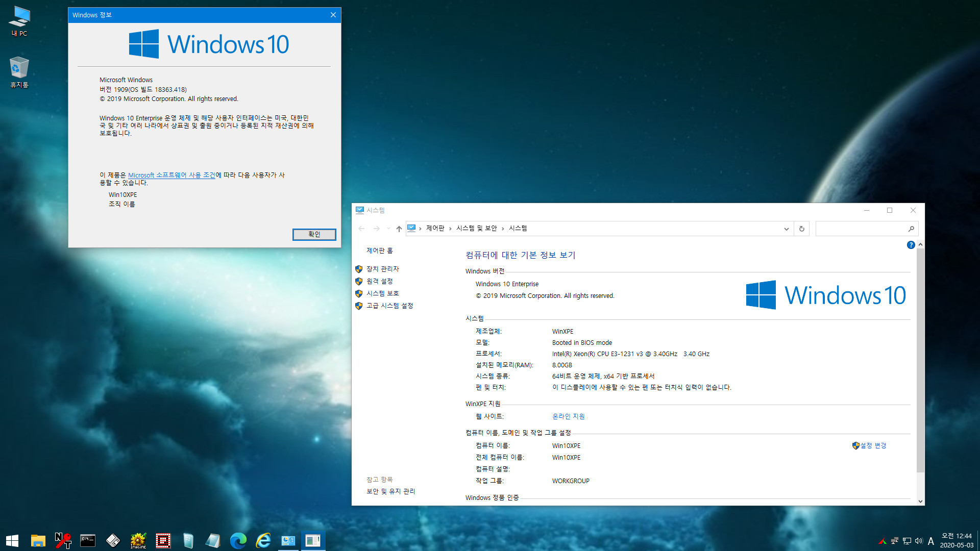The width and height of the screenshot is (980, 551).
Task: Open the clock showing 오전 12:44
Action: click(957, 540)
